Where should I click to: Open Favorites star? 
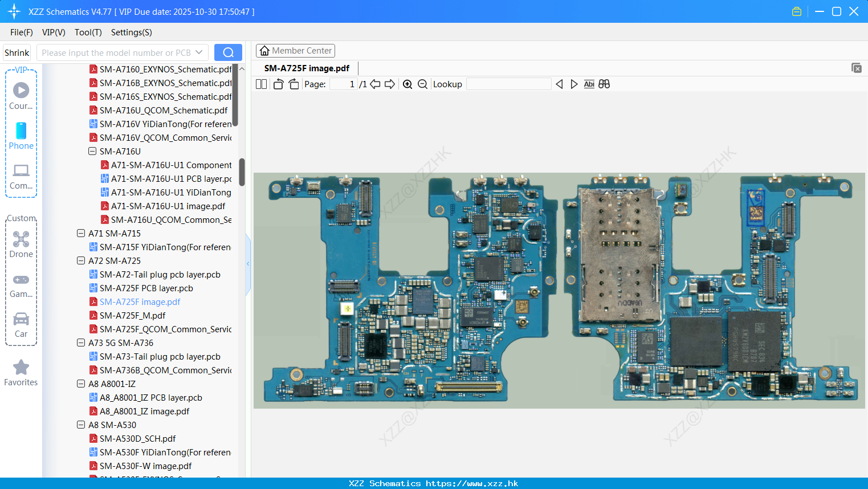click(x=21, y=373)
